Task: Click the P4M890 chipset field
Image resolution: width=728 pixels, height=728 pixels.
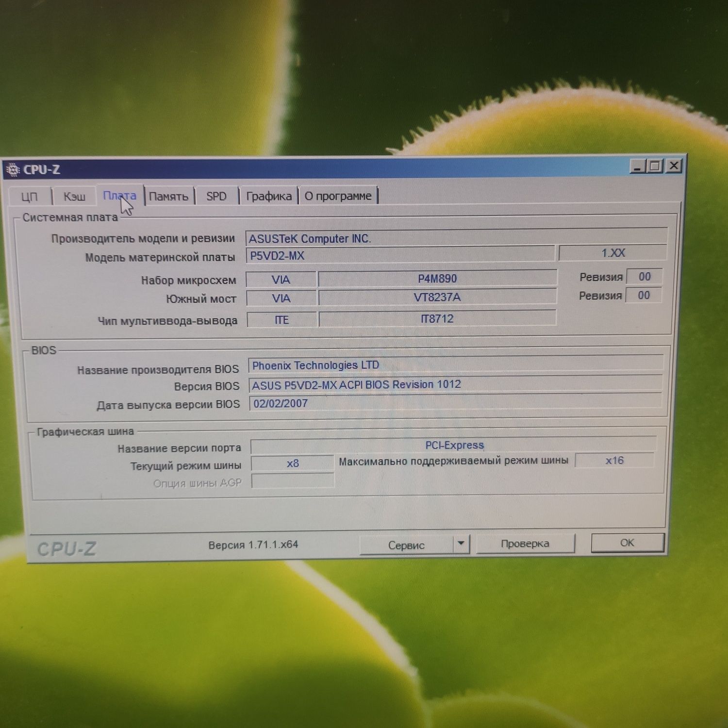Action: coord(437,279)
